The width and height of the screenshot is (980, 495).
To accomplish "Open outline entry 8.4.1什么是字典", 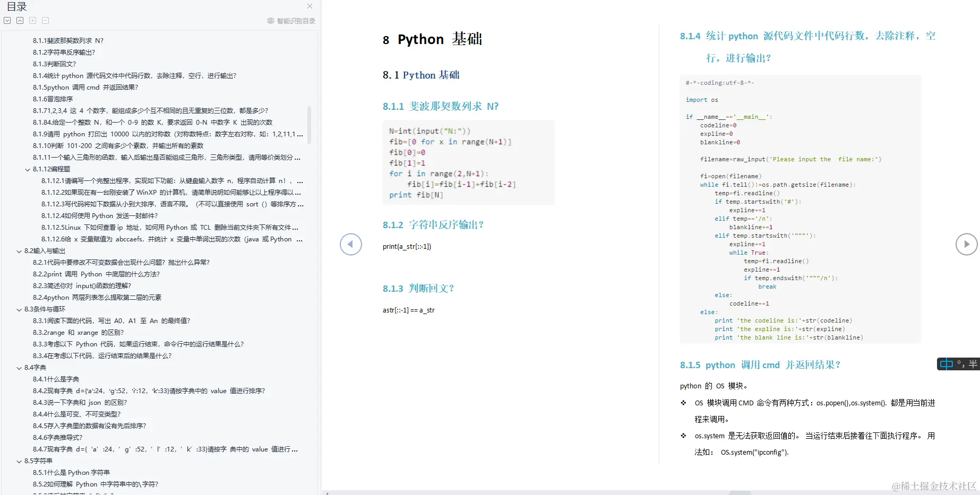I will 56,379.
